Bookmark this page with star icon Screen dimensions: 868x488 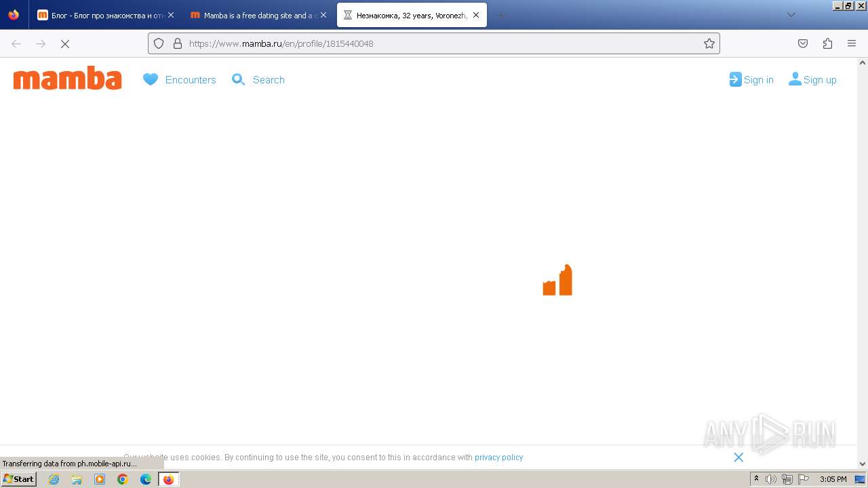(709, 43)
